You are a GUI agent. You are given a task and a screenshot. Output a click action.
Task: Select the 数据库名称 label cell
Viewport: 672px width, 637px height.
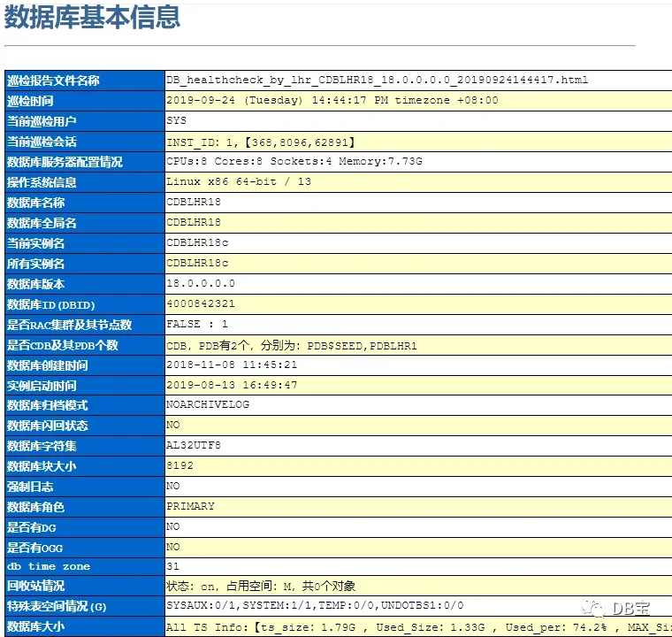(x=85, y=203)
